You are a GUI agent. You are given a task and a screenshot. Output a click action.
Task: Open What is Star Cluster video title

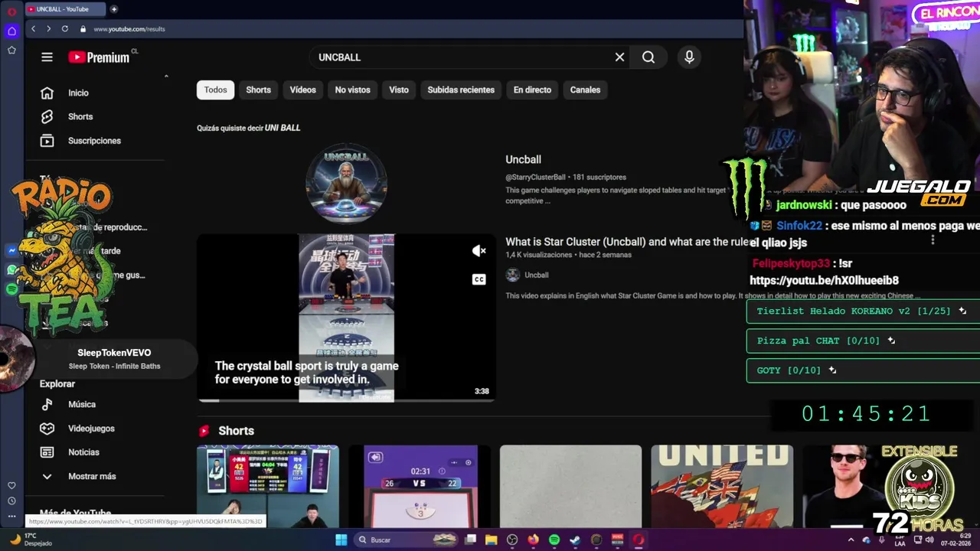tap(628, 242)
